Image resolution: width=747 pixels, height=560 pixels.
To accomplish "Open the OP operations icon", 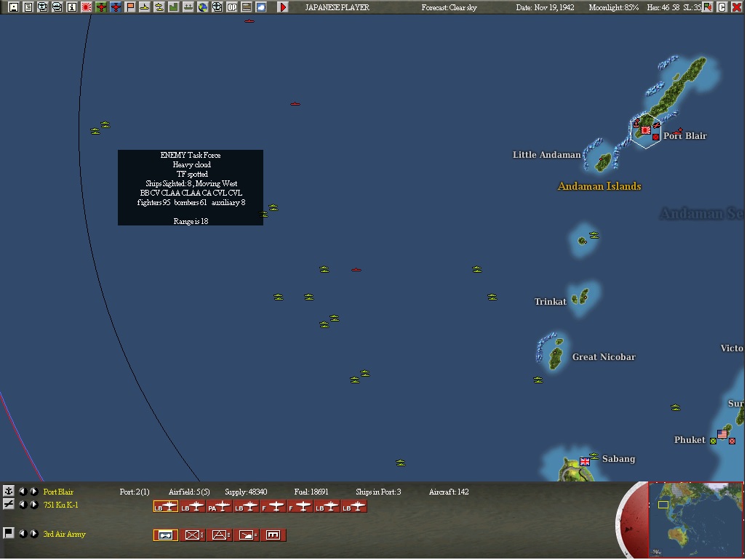I will (232, 7).
